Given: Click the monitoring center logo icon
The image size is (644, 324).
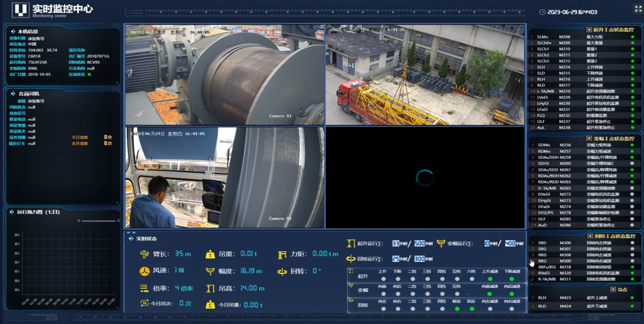Looking at the screenshot, I should (x=21, y=10).
